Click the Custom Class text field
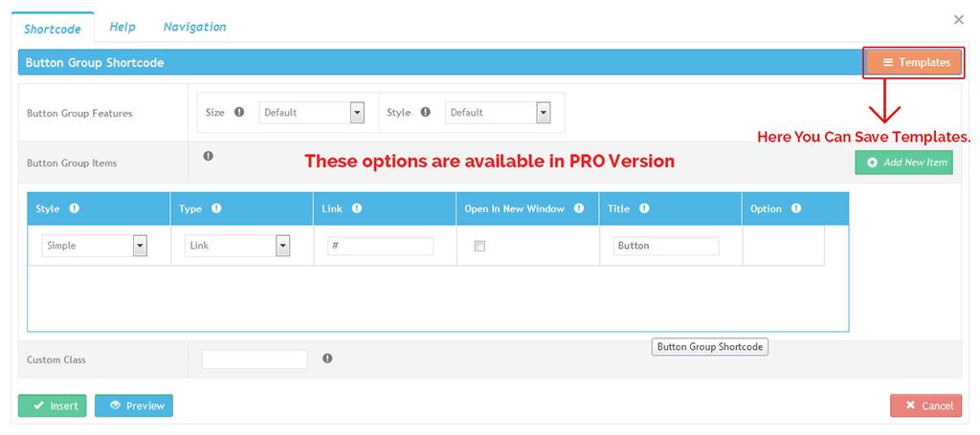 point(255,359)
